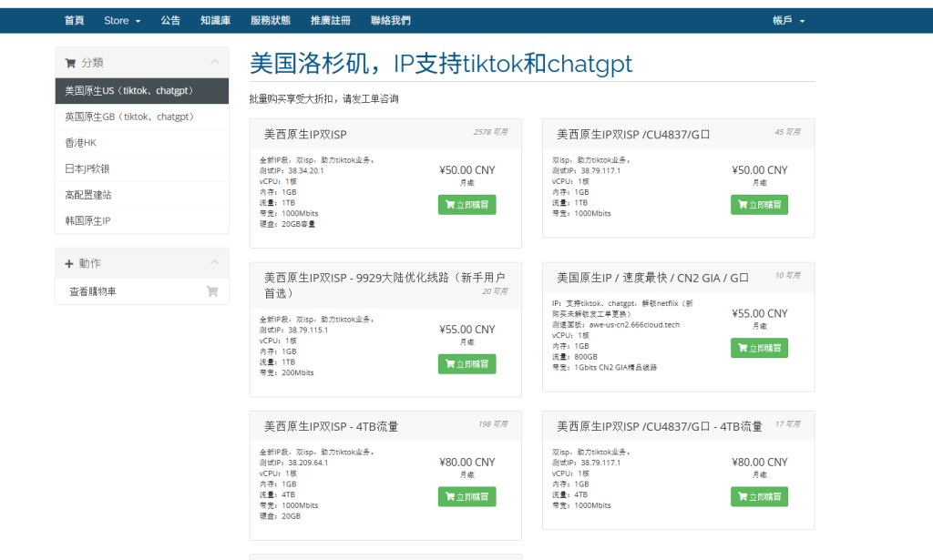This screenshot has height=560, width=933.
Task: Expand the Store dropdown menu
Action: [122, 20]
